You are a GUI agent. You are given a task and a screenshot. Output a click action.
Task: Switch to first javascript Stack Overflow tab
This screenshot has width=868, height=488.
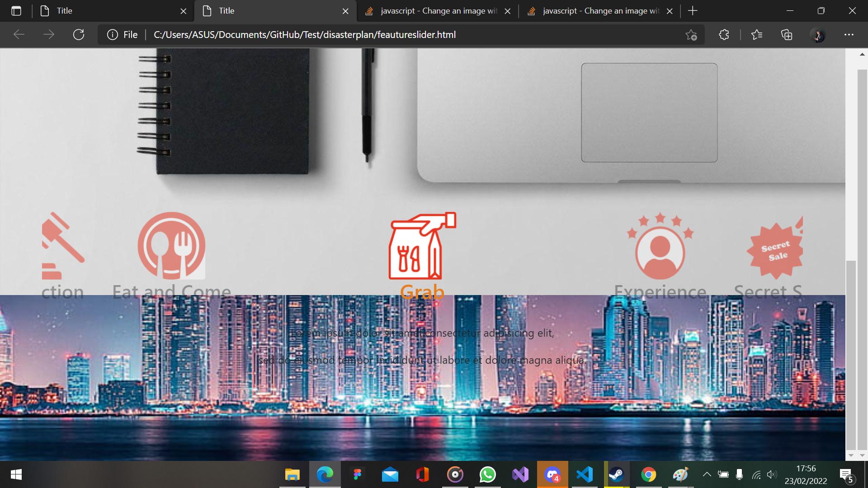[434, 11]
